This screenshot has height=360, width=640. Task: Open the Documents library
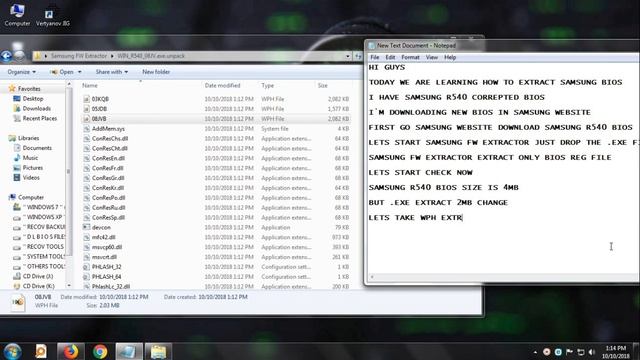click(37, 148)
